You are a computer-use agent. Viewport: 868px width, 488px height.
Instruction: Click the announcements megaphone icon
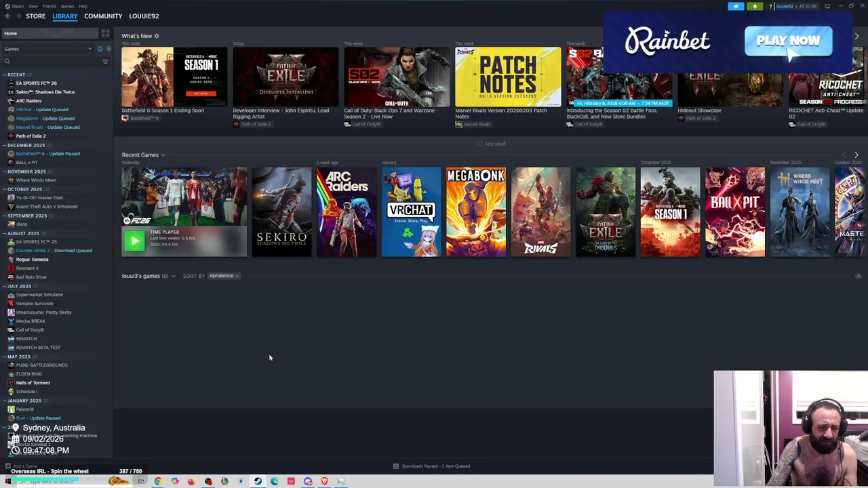click(736, 6)
